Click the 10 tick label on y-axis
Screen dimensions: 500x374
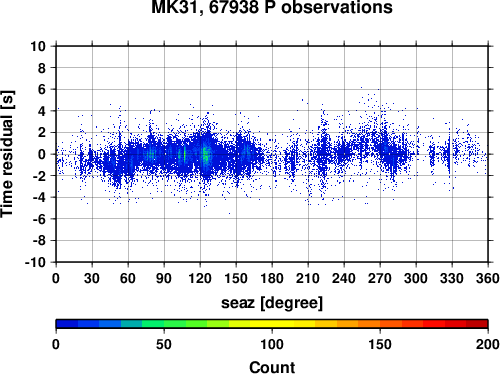pyautogui.click(x=38, y=46)
